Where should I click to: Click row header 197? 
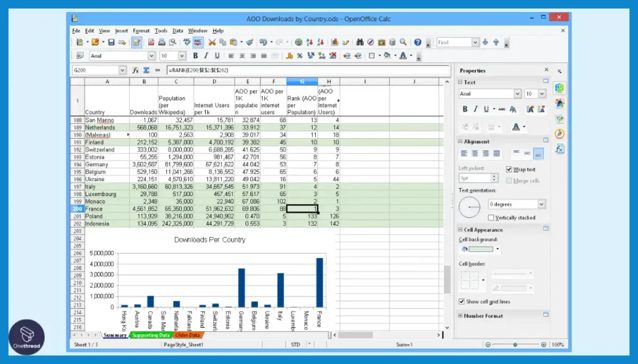tap(77, 187)
